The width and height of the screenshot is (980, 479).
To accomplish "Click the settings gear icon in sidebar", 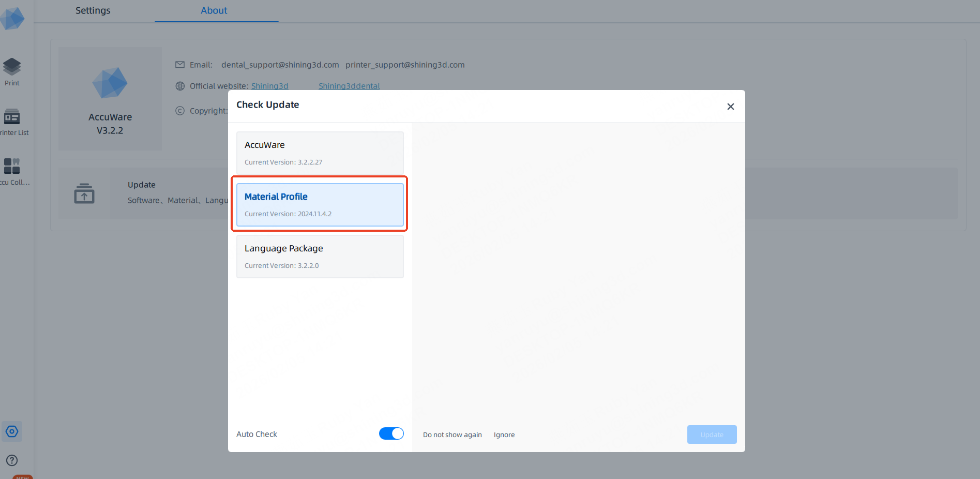I will [12, 431].
